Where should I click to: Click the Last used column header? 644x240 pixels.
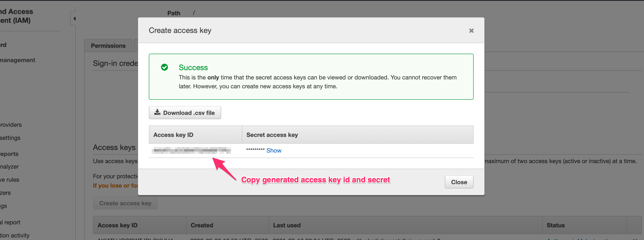(405, 225)
